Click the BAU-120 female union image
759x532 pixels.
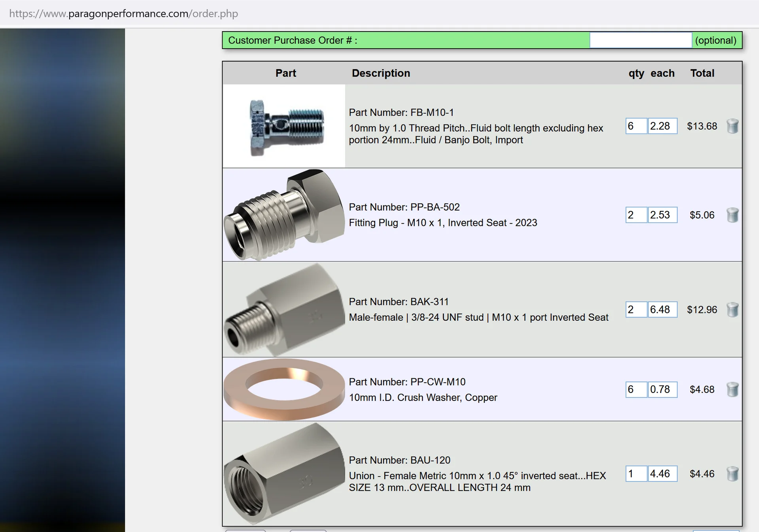point(284,474)
